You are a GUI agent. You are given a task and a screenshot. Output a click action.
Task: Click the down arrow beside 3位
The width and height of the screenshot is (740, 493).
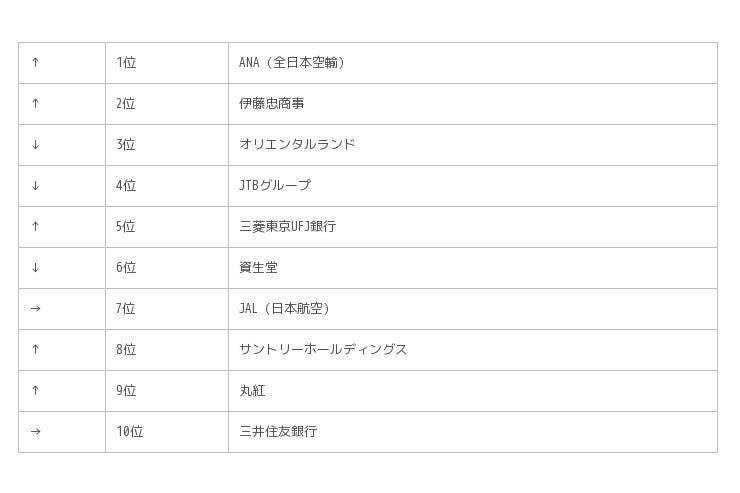pyautogui.click(x=36, y=145)
